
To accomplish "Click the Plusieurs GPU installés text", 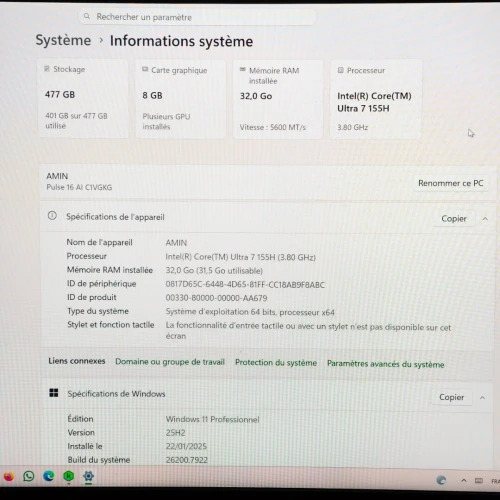I will (166, 121).
